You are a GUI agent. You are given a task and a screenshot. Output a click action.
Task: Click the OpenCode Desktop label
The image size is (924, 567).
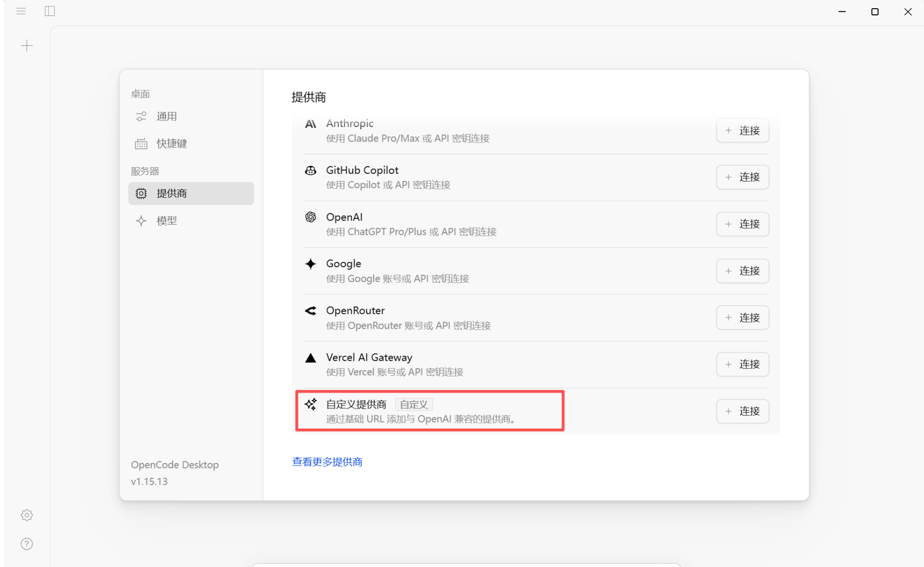pos(175,464)
